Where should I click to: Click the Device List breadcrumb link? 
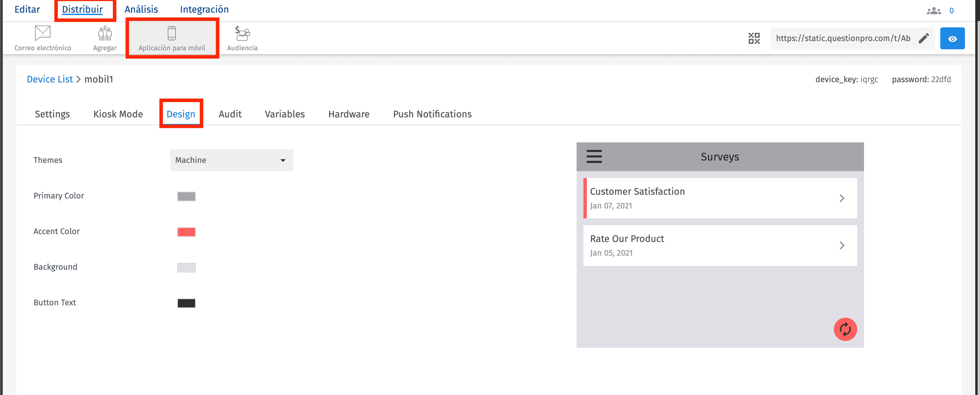point(50,79)
